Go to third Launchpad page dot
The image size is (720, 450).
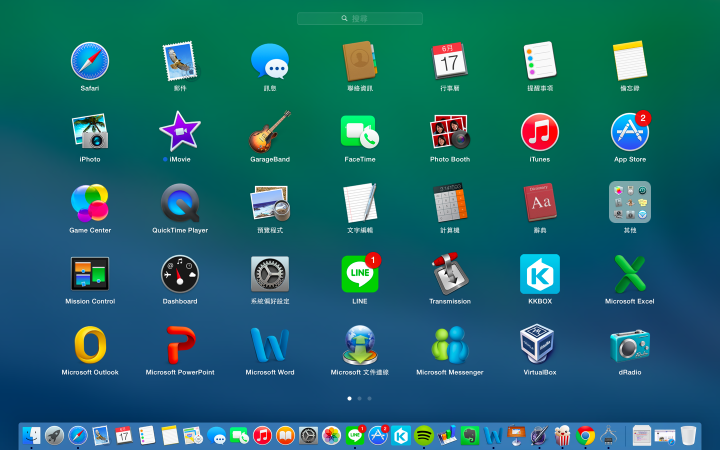click(370, 399)
